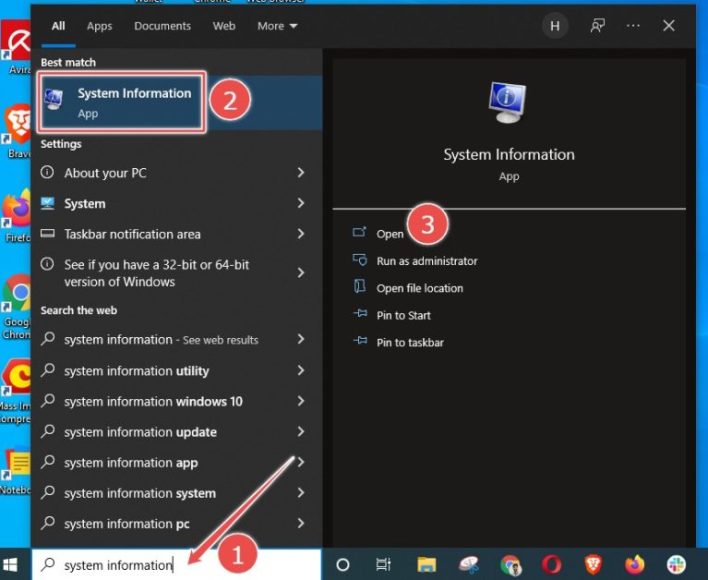Click the Google Chrome desktop shortcut
This screenshot has width=708, height=580.
click(x=16, y=307)
